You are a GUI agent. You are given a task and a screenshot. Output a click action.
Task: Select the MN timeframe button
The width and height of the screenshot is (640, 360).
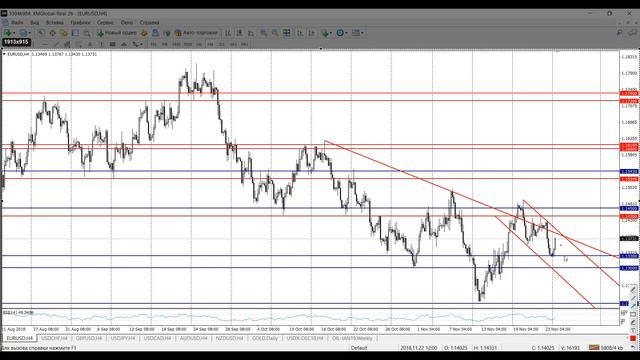tap(244, 44)
